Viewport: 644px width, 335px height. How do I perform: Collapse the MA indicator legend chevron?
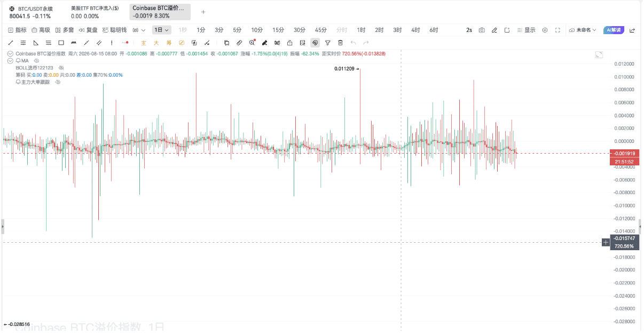(x=10, y=61)
